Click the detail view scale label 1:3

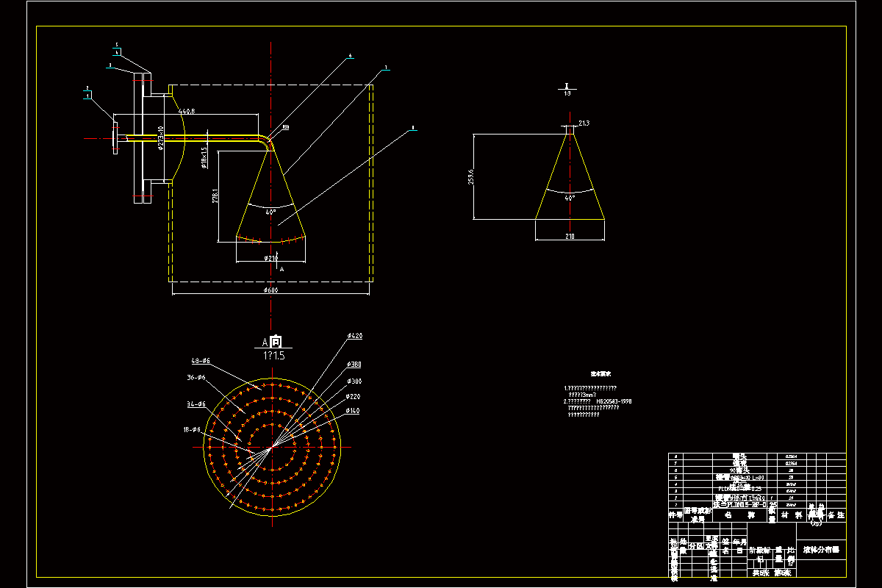(567, 94)
